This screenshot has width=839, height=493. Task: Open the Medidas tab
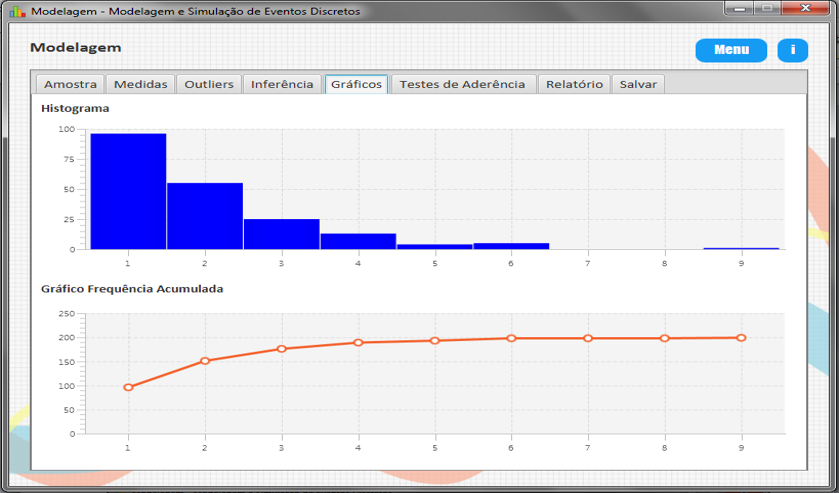pos(141,84)
